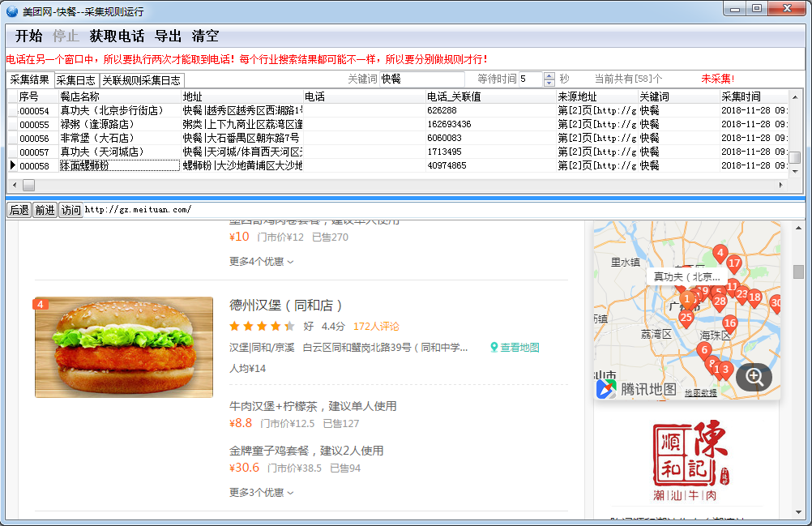Click the cell 体面螺蛳粉
The height and width of the screenshot is (526, 812).
pyautogui.click(x=120, y=165)
